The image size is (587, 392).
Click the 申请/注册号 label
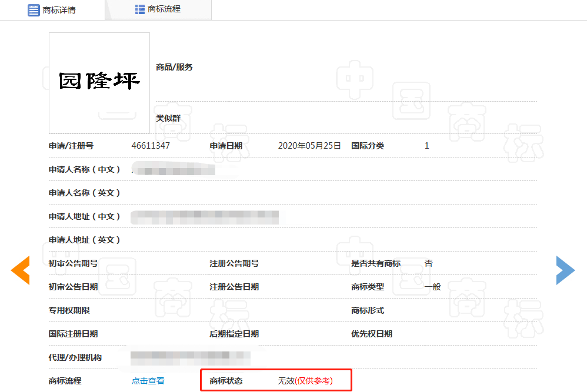pos(71,146)
